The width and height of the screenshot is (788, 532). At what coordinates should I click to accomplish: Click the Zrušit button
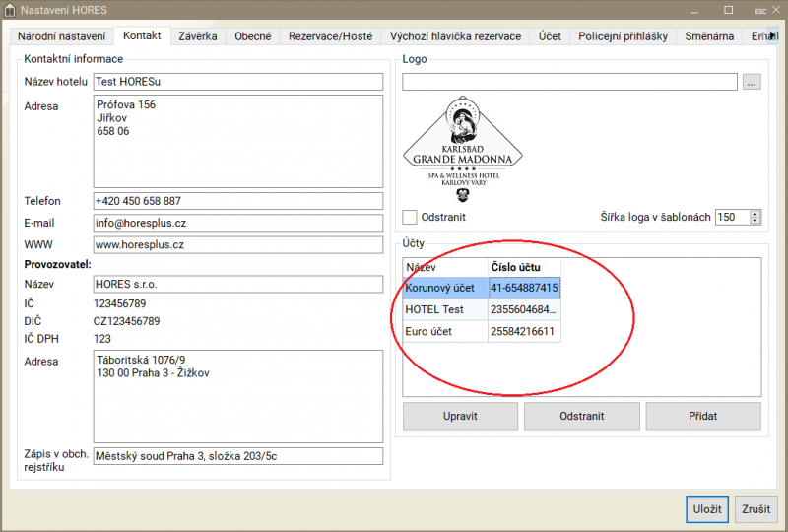(x=756, y=509)
